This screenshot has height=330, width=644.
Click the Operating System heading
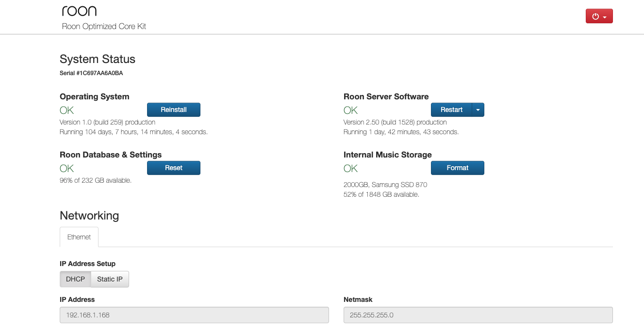(x=95, y=96)
